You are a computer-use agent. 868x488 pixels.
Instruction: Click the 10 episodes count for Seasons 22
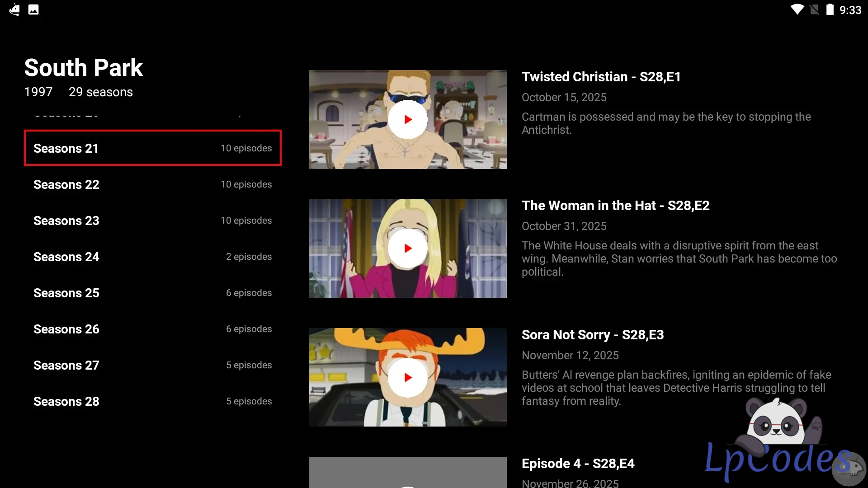(246, 184)
